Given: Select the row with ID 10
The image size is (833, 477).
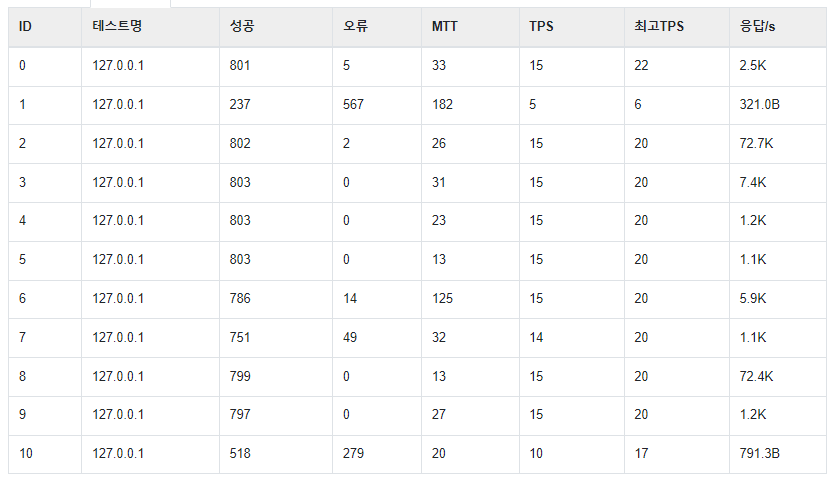Looking at the screenshot, I should [x=417, y=454].
